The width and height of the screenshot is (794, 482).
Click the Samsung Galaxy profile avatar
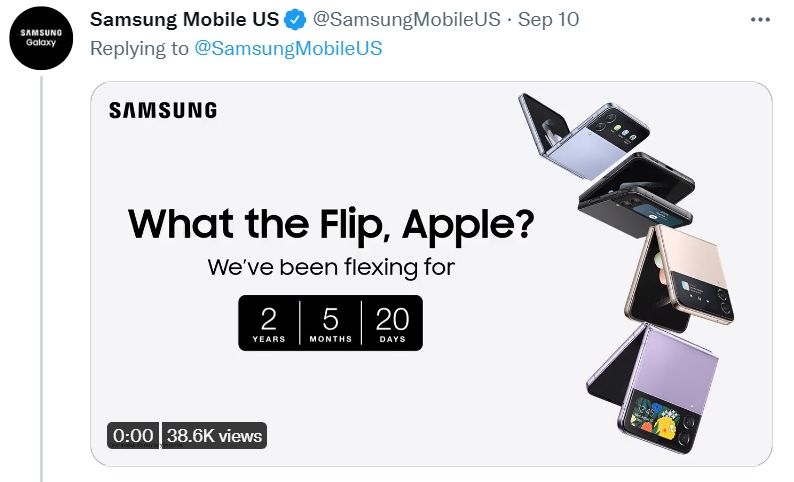42,42
